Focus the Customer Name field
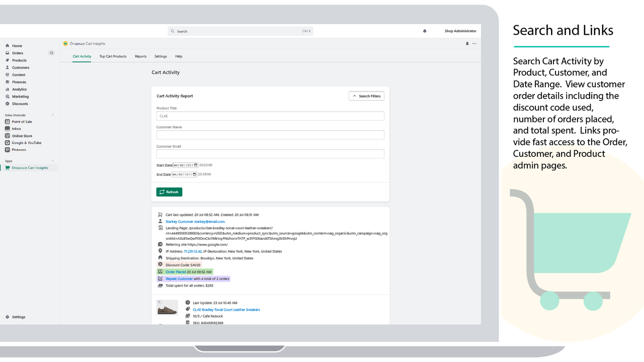The image size is (644, 362). coord(270,135)
